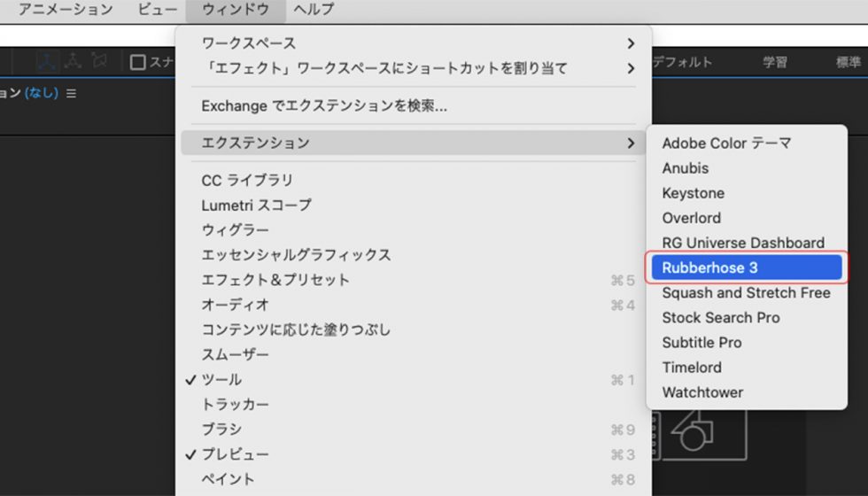Screen dimensions: 868x496
Task: Open Squash and Stretch Free extension
Action: [x=747, y=292]
